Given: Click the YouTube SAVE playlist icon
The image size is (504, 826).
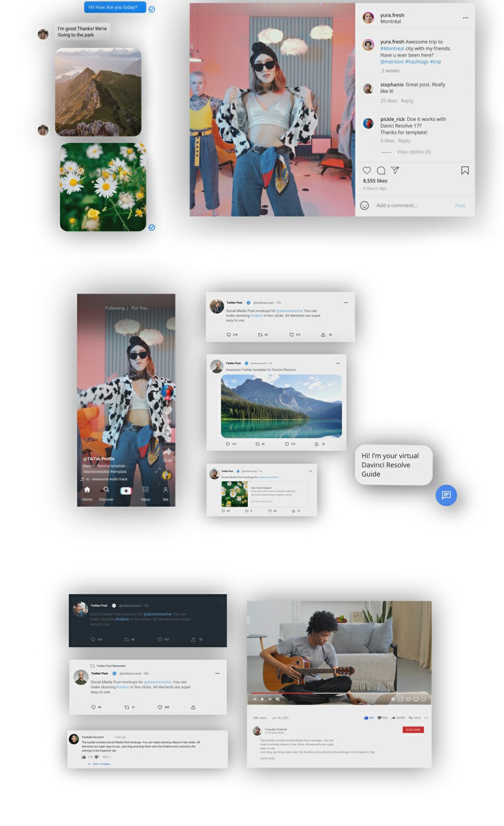Looking at the screenshot, I should pyautogui.click(x=410, y=718).
